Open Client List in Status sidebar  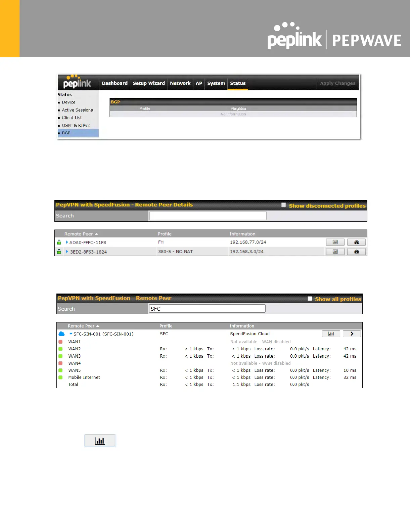tap(72, 118)
